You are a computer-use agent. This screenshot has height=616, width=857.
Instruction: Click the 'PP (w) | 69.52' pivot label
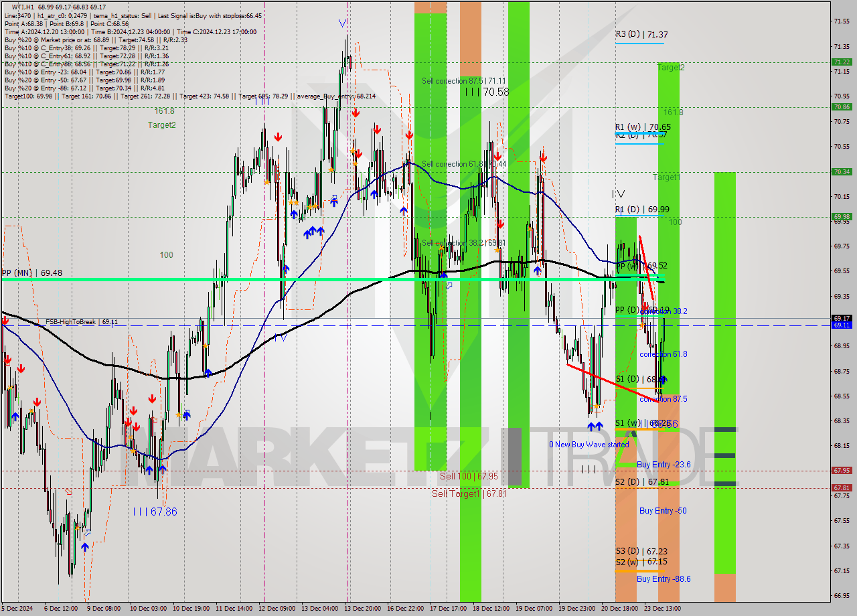[x=641, y=266]
